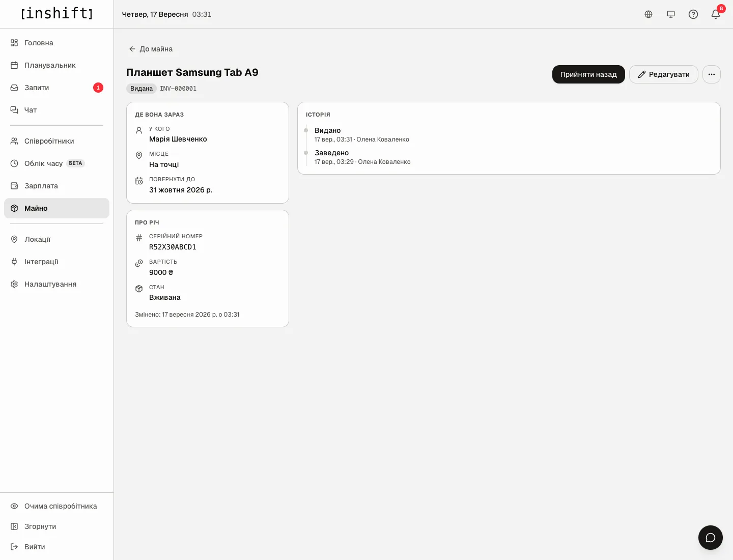Click the Змінено timestamp line

pyautogui.click(x=187, y=315)
